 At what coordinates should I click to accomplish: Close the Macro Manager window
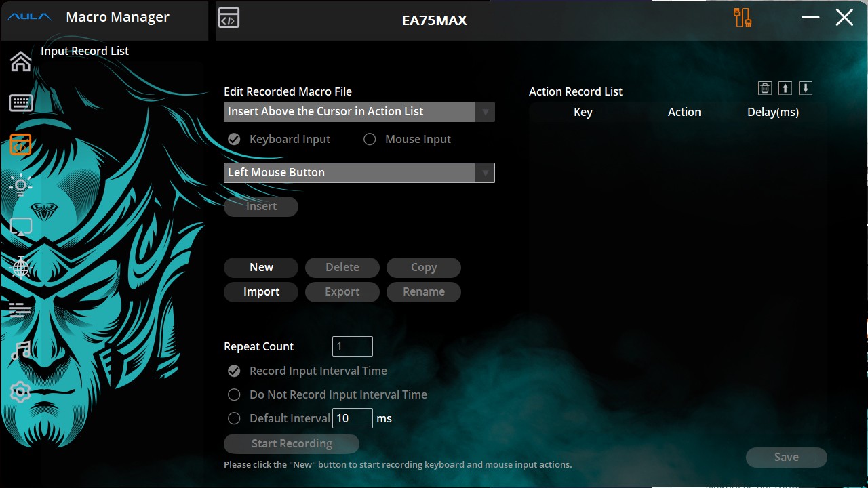(x=844, y=18)
